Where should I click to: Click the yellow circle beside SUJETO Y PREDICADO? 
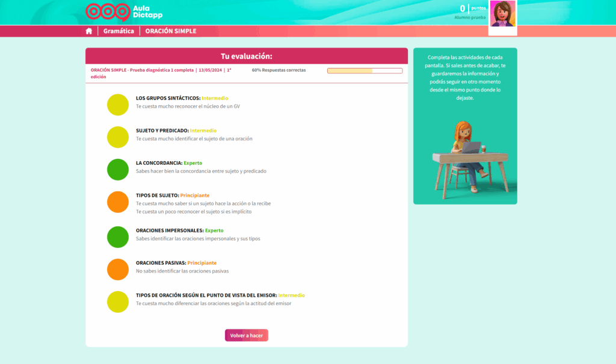pyautogui.click(x=117, y=137)
